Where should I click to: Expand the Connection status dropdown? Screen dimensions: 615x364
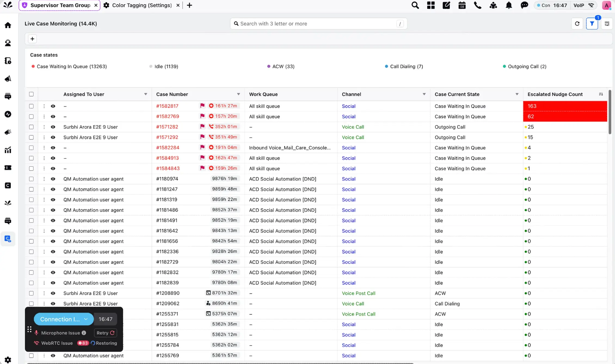86,319
